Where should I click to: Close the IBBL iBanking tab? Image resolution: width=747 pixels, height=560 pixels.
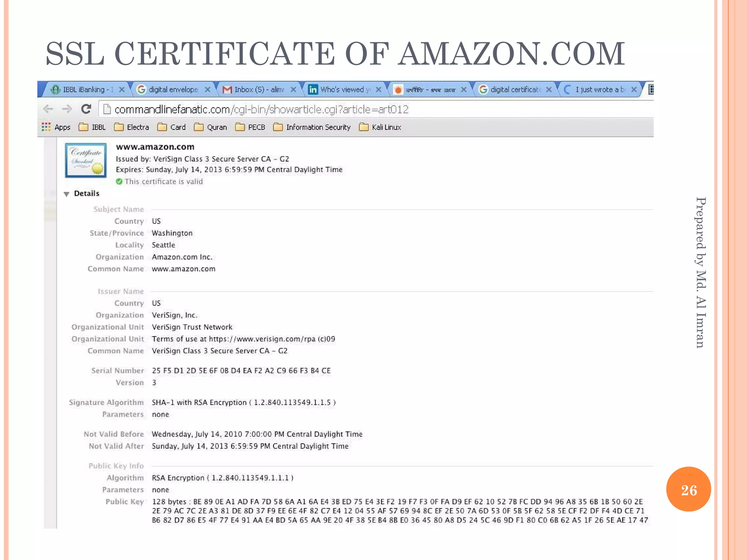click(x=122, y=89)
